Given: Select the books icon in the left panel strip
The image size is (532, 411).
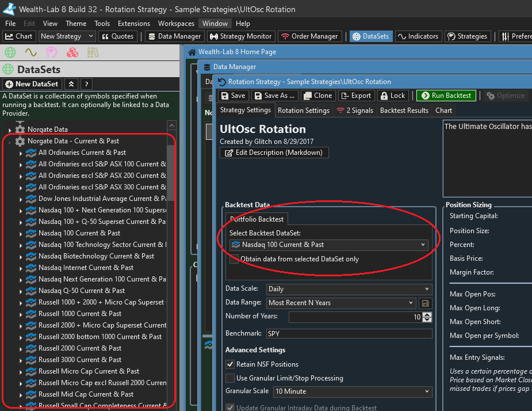Looking at the screenshot, I should point(93,52).
